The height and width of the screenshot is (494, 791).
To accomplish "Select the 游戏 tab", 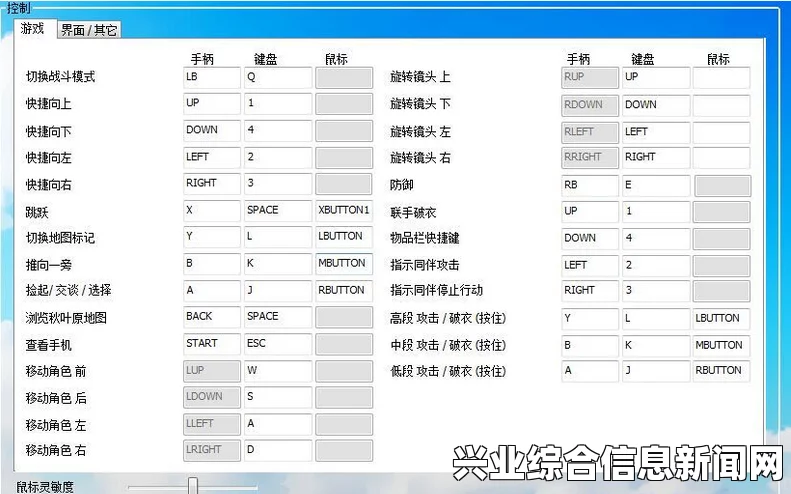I will click(33, 29).
